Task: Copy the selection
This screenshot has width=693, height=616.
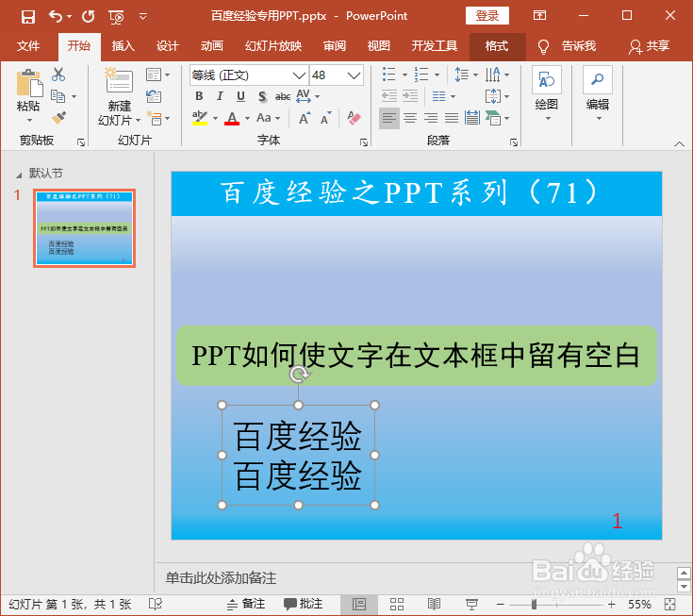Action: 58,95
